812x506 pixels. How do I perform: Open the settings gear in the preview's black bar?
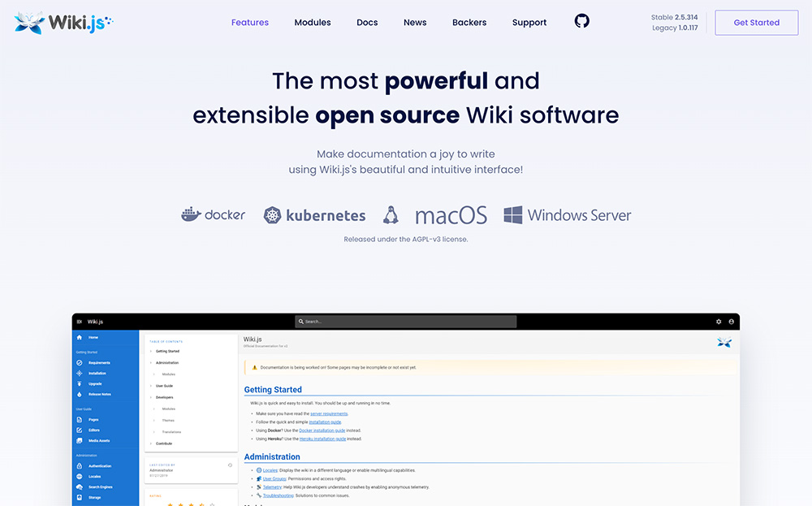tap(719, 322)
